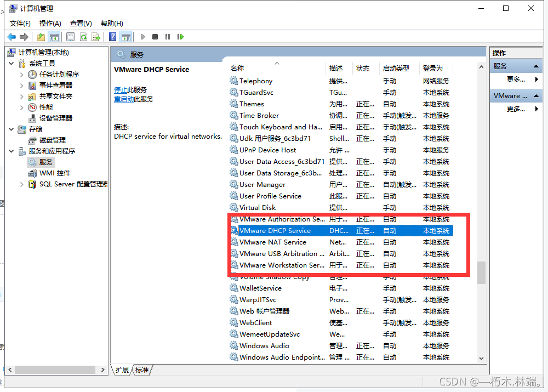548x392 pixels.
Task: Expand the 任务计划程序 tree node
Action: tap(22, 75)
